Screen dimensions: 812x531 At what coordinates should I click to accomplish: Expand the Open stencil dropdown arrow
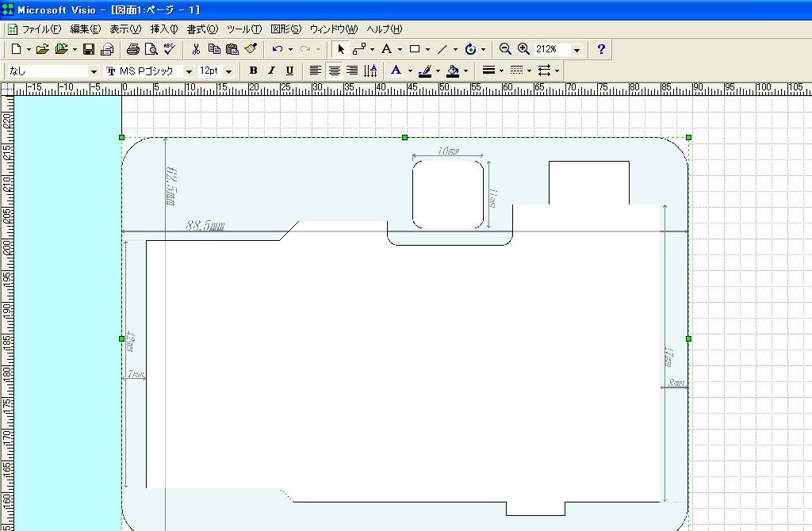click(x=75, y=50)
